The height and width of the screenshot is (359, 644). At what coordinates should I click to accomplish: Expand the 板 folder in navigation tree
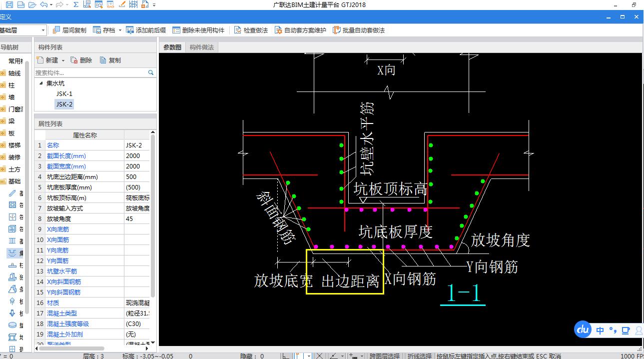[x=3, y=133]
